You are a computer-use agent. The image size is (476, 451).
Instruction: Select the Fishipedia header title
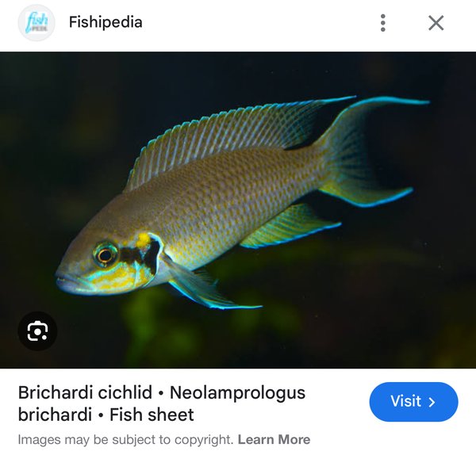[106, 22]
